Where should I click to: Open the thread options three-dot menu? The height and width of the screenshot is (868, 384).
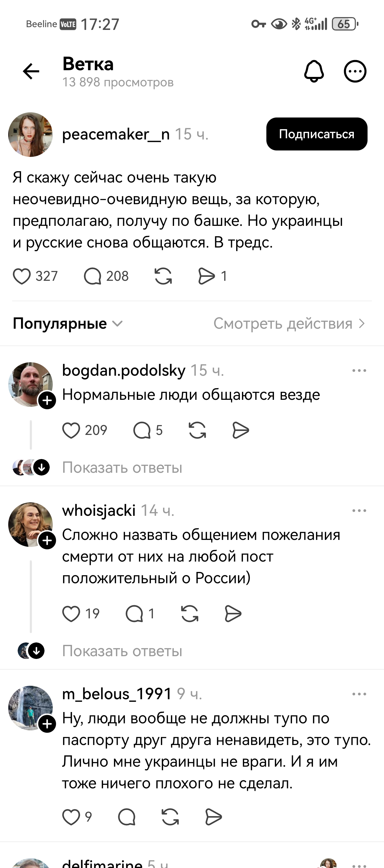click(355, 71)
